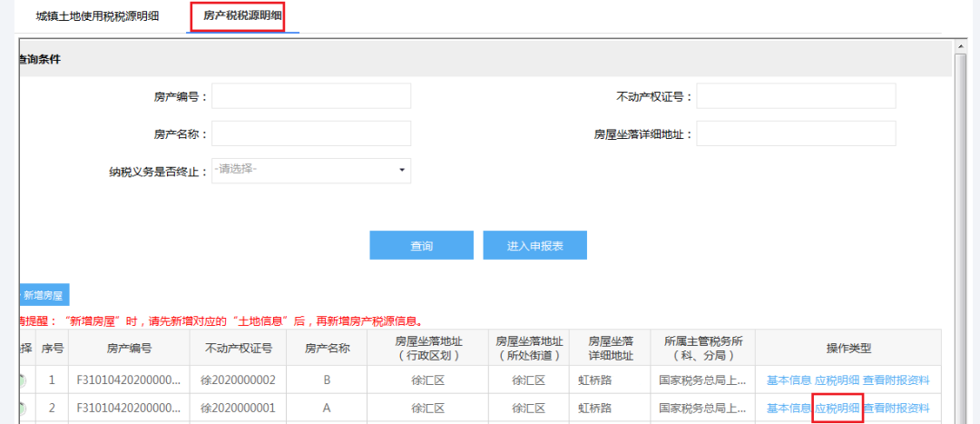The height and width of the screenshot is (424, 980).
Task: Open 基本信息 link for property A
Action: [x=789, y=409]
